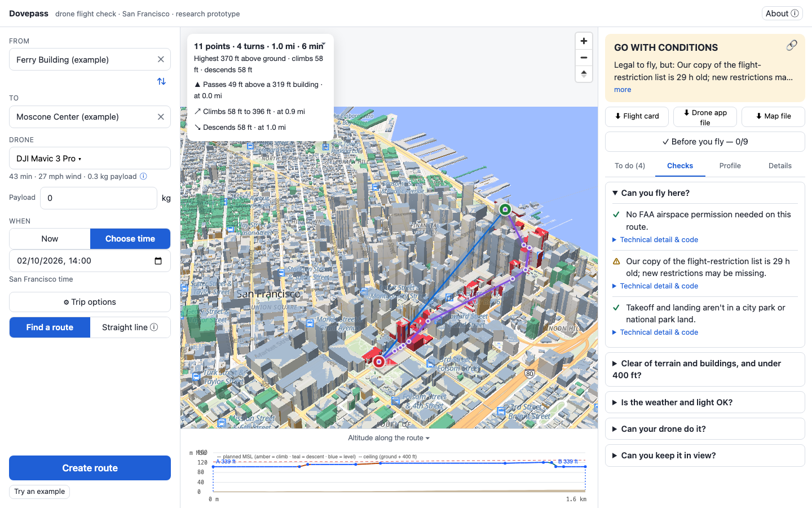Image resolution: width=812 pixels, height=508 pixels.
Task: Open the drone specs info icon
Action: pyautogui.click(x=143, y=176)
